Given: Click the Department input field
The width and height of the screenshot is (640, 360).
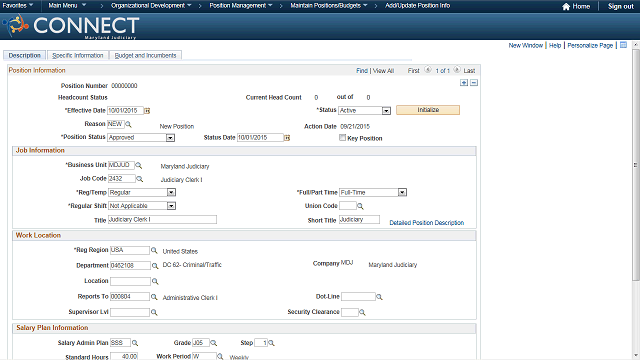Looking at the screenshot, I should (130, 266).
